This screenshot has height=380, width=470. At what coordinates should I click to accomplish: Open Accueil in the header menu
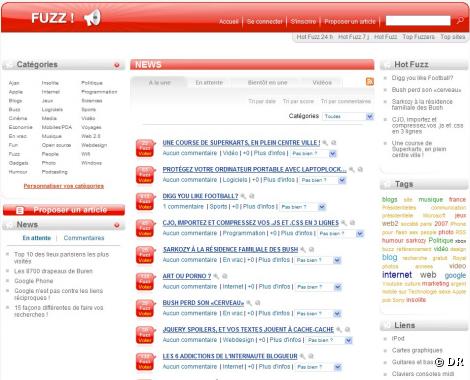tap(229, 21)
